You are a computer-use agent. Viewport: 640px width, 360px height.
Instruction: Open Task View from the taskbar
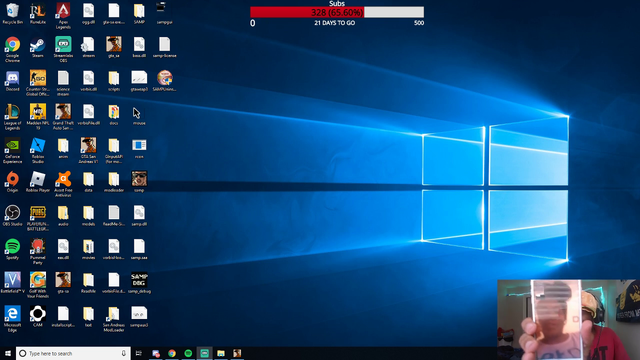click(x=139, y=353)
